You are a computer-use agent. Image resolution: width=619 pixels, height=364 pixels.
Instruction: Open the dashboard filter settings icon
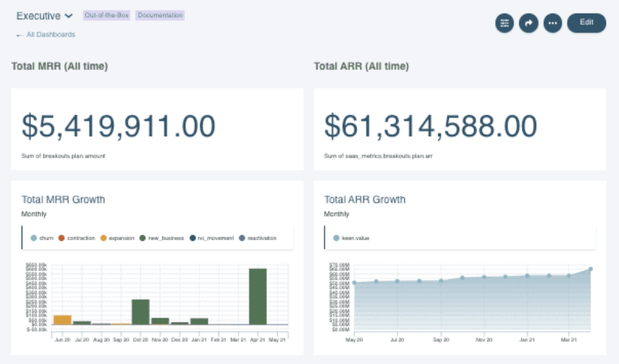point(504,23)
